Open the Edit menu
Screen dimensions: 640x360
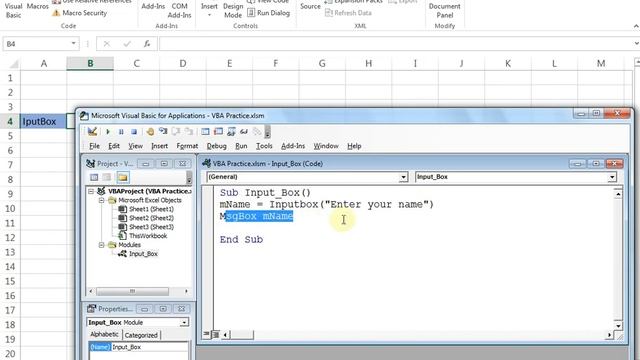coord(114,146)
